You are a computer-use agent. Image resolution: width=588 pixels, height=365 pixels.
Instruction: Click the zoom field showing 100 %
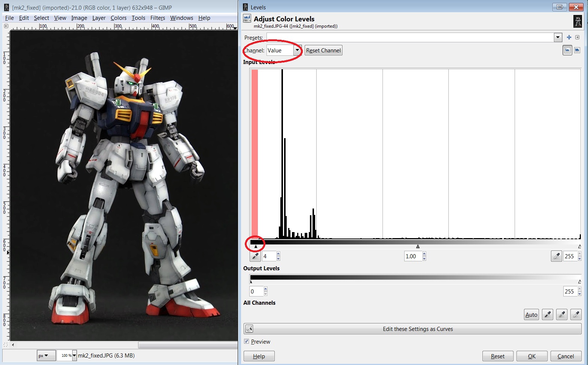pos(64,356)
